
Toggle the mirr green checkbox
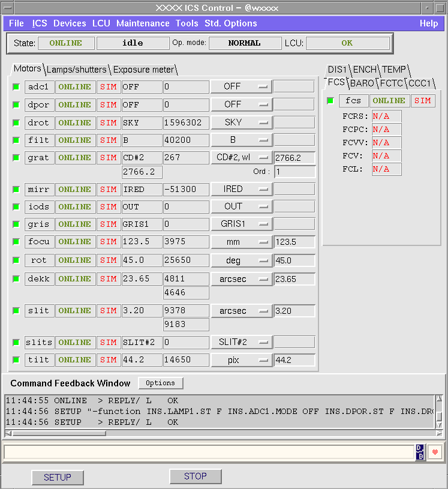[16, 190]
